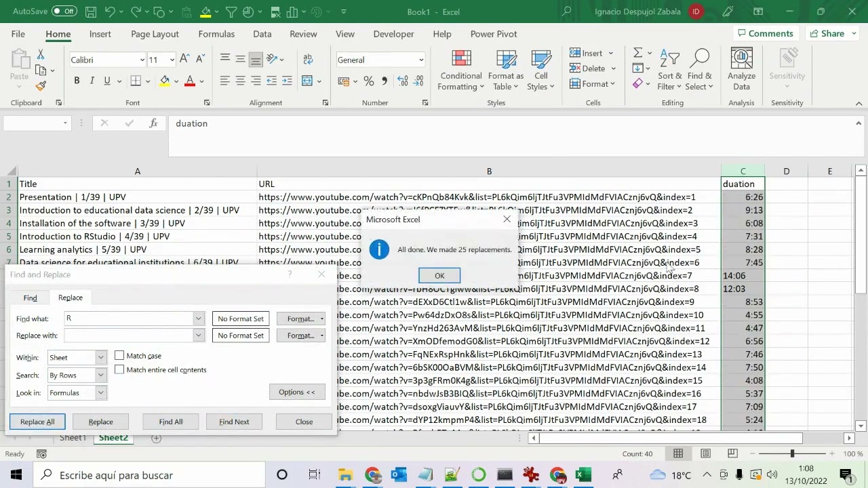Open Conditional Formatting
Viewport: 868px width, 488px height.
coord(460,71)
